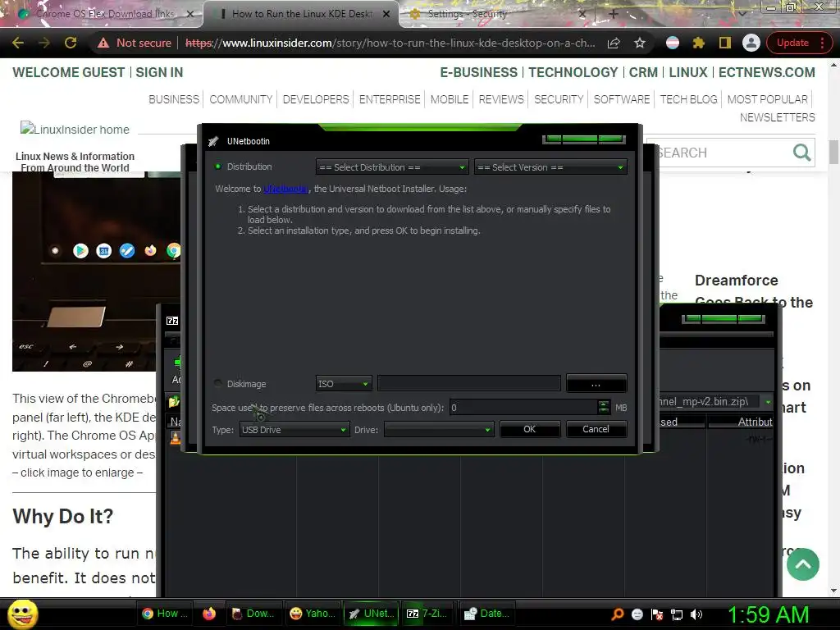The width and height of the screenshot is (840, 630).
Task: Open the Type USB Drive dropdown
Action: (x=294, y=430)
